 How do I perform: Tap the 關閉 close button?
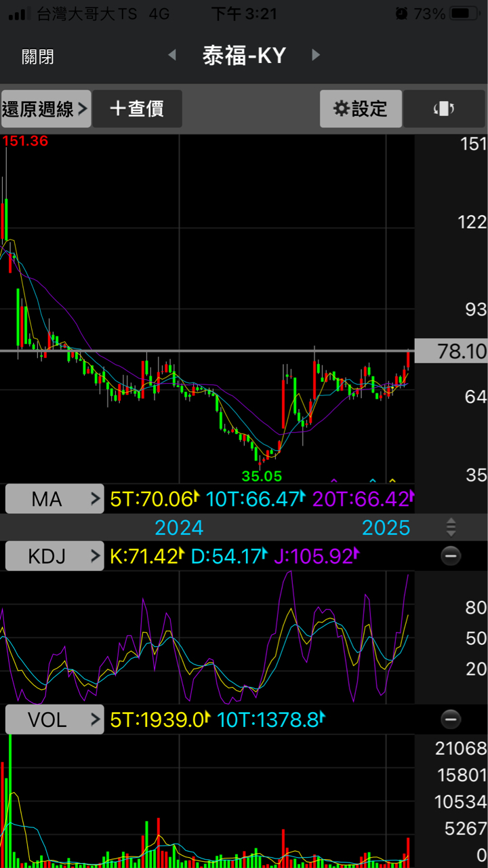[x=38, y=56]
